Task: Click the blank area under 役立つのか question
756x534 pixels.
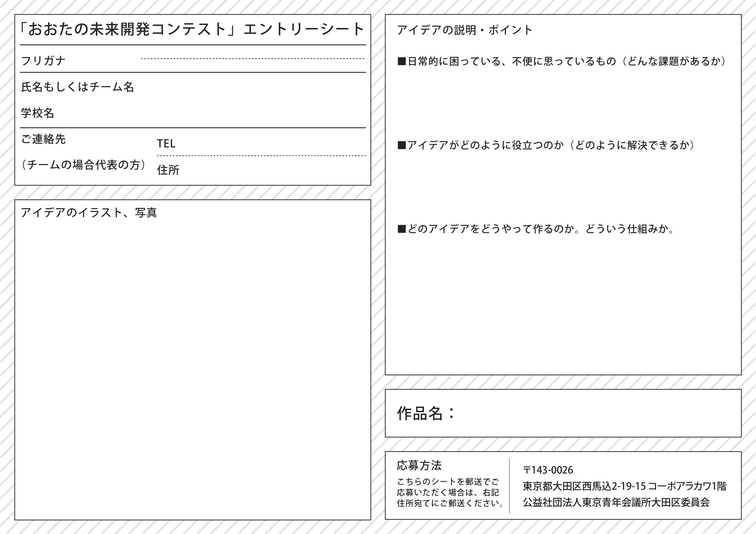Action: pos(563,186)
